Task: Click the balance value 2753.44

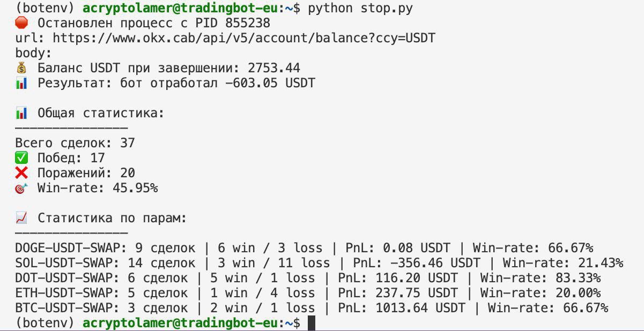Action: pyautogui.click(x=274, y=68)
